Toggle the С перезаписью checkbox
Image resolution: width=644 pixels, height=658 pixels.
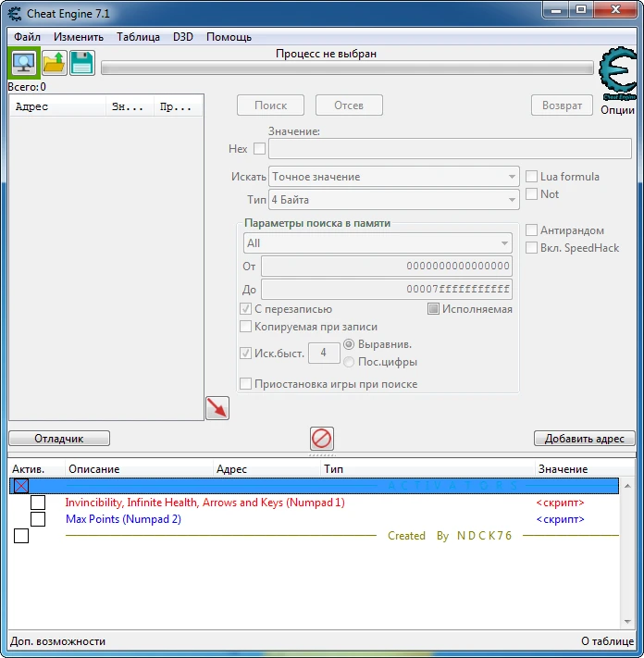(x=245, y=309)
